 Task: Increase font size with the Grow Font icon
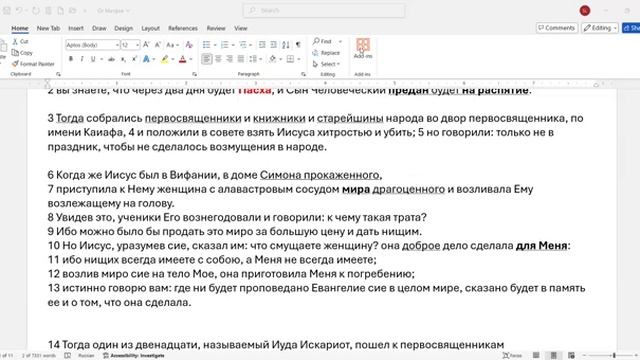pyautogui.click(x=146, y=44)
